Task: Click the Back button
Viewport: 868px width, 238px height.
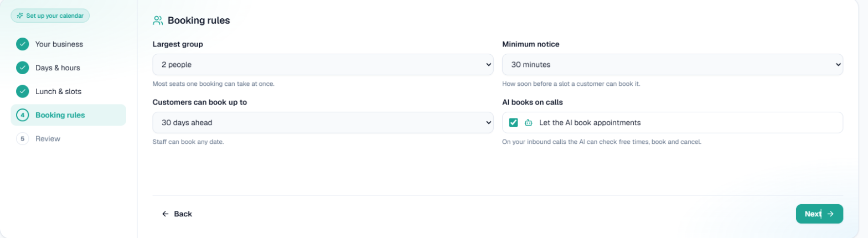Action: point(177,214)
